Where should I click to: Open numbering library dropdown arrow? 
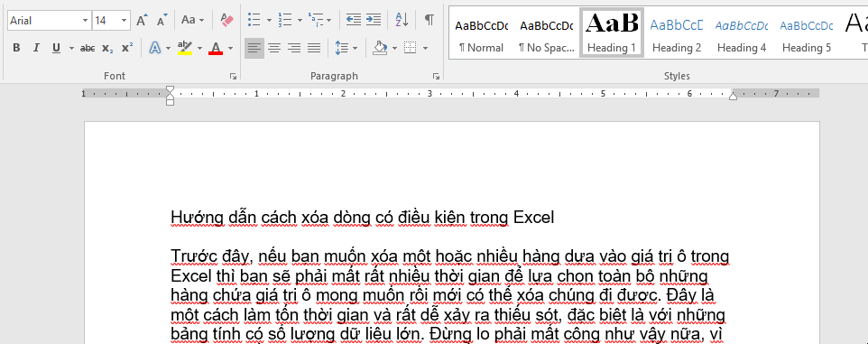300,21
